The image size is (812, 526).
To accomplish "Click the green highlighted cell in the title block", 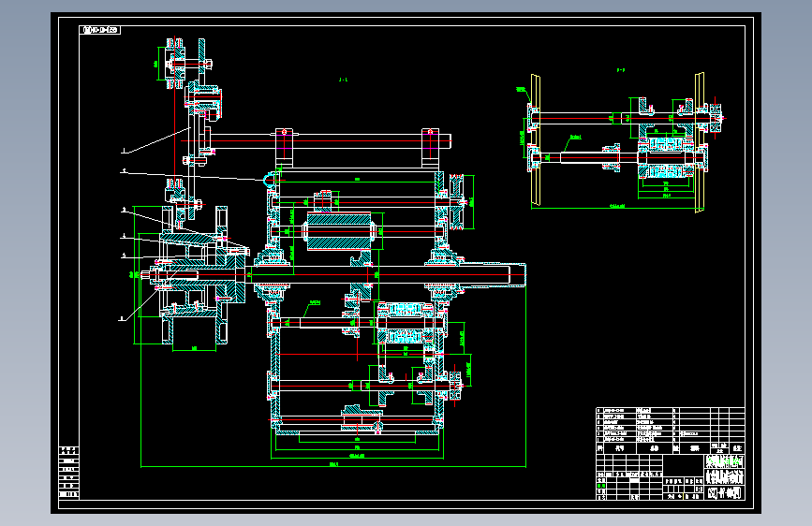I will coord(601,486).
